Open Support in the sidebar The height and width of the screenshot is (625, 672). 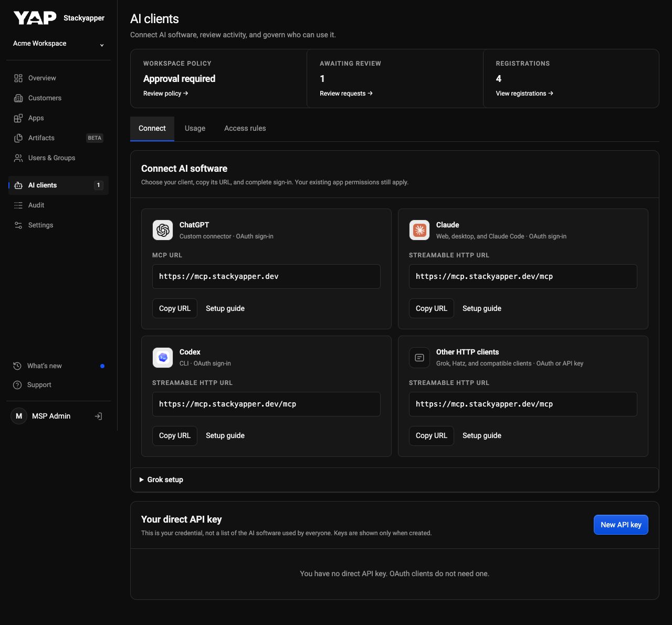point(58,385)
